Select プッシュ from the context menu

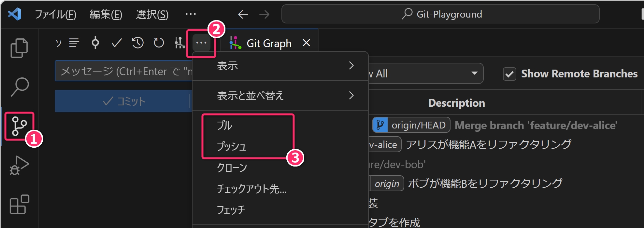pyautogui.click(x=232, y=146)
